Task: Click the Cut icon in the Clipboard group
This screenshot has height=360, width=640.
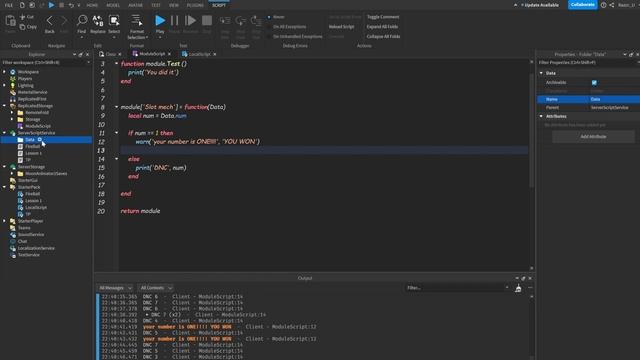Action: tap(22, 17)
